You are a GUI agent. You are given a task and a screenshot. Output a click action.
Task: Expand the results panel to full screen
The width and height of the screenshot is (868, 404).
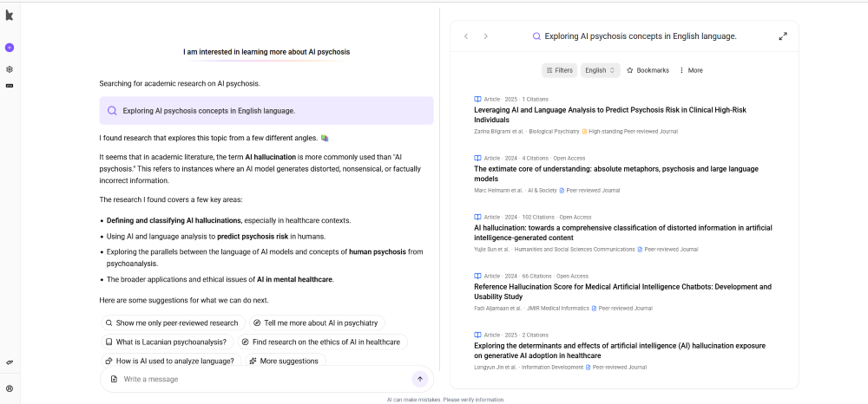(783, 36)
